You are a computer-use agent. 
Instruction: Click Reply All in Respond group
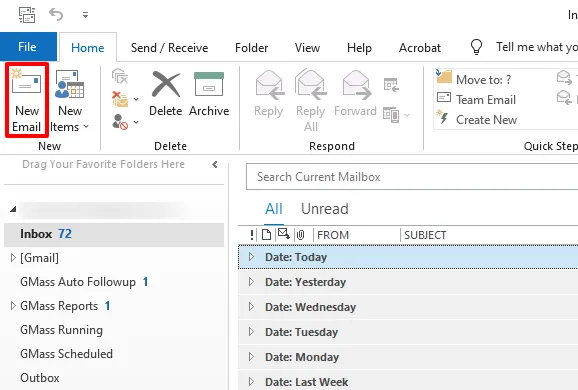coord(311,100)
